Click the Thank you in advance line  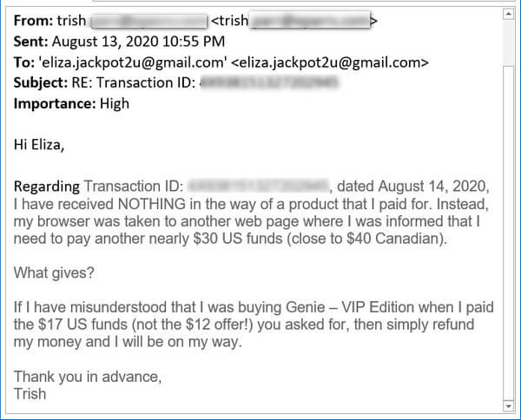pos(88,377)
